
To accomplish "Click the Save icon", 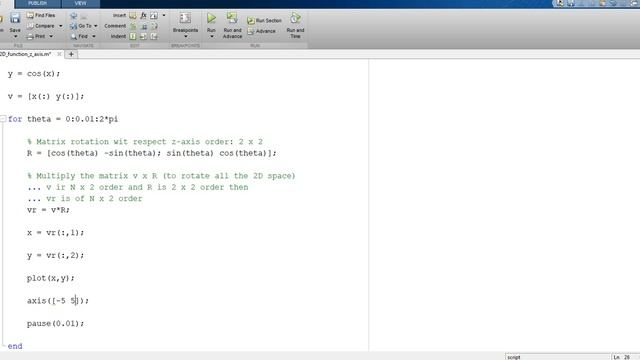I will tap(15, 18).
